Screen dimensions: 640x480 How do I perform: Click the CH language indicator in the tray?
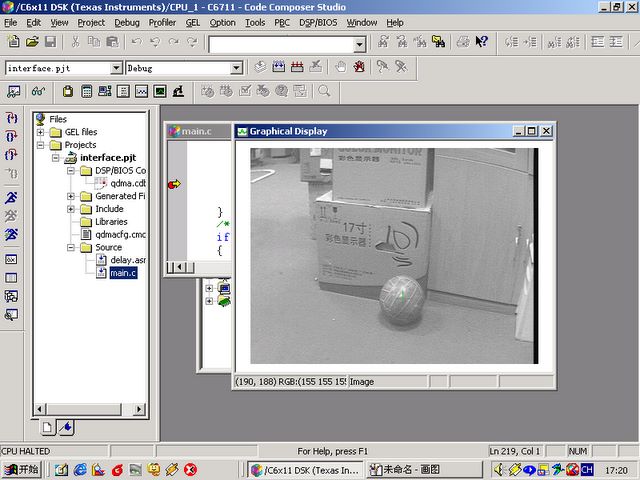tap(587, 470)
